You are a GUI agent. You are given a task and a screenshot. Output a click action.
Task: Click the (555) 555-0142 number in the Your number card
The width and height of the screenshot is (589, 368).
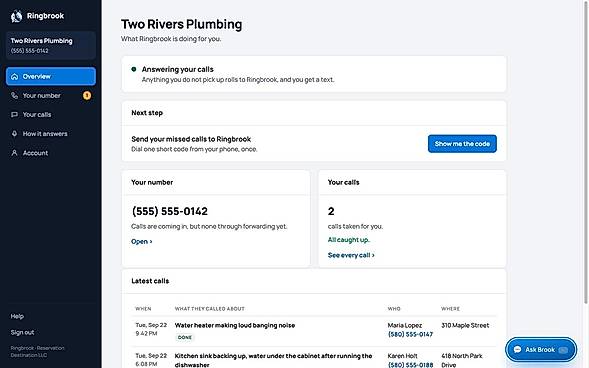[x=169, y=211]
